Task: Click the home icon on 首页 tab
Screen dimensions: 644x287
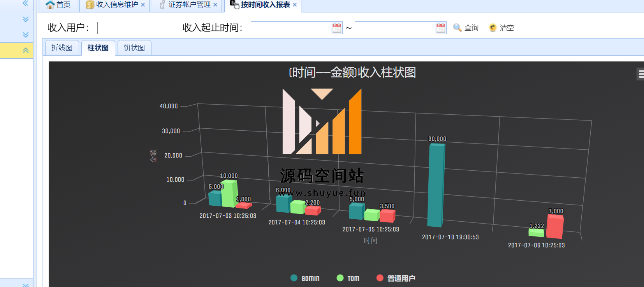Action: pyautogui.click(x=50, y=5)
